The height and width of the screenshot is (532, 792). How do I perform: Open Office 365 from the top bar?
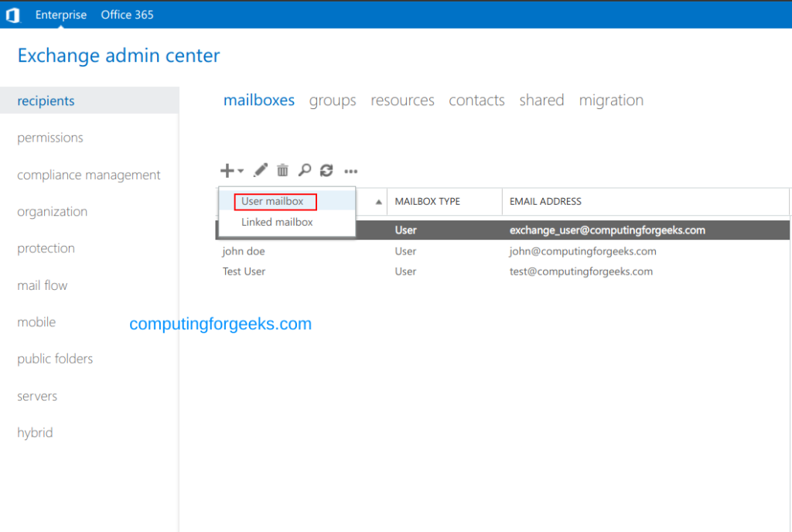(x=127, y=14)
